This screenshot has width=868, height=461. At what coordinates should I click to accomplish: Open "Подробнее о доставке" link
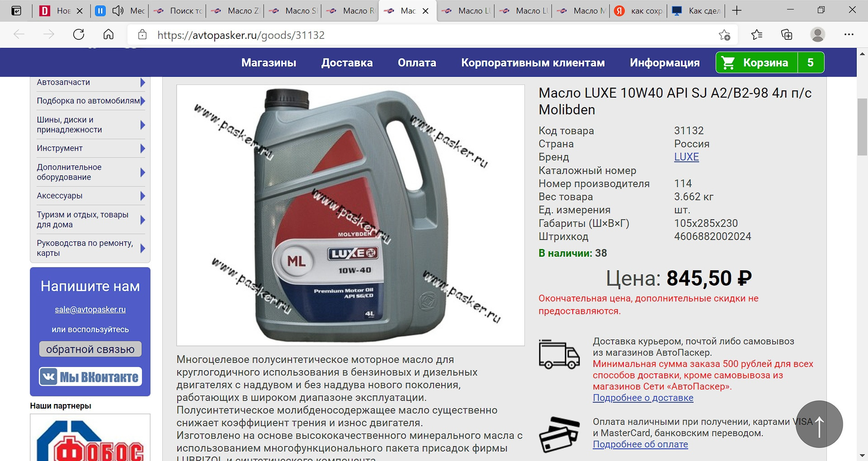pyautogui.click(x=643, y=398)
